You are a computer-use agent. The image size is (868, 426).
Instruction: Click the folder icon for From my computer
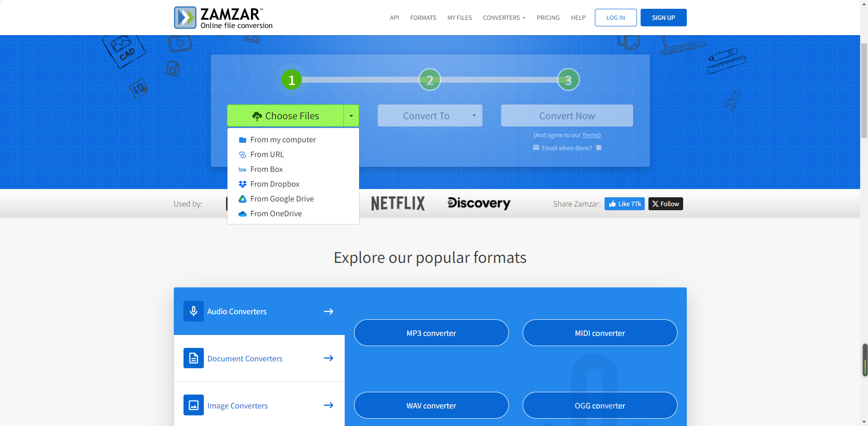242,140
